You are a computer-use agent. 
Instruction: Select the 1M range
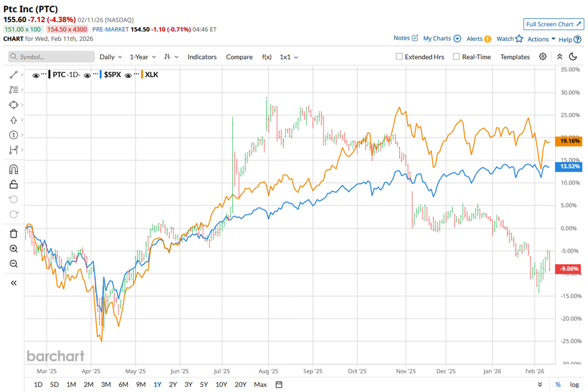(x=71, y=385)
